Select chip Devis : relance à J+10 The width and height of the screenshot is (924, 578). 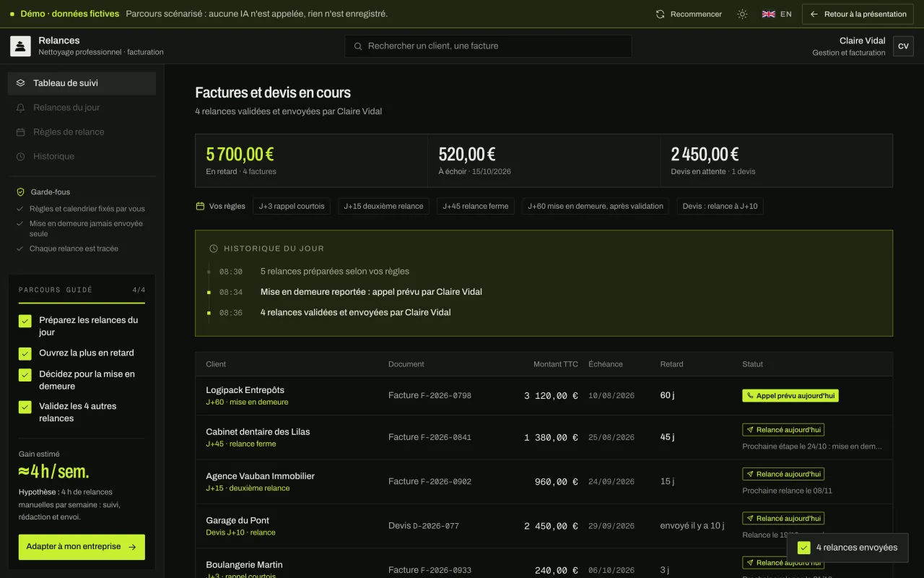[720, 206]
